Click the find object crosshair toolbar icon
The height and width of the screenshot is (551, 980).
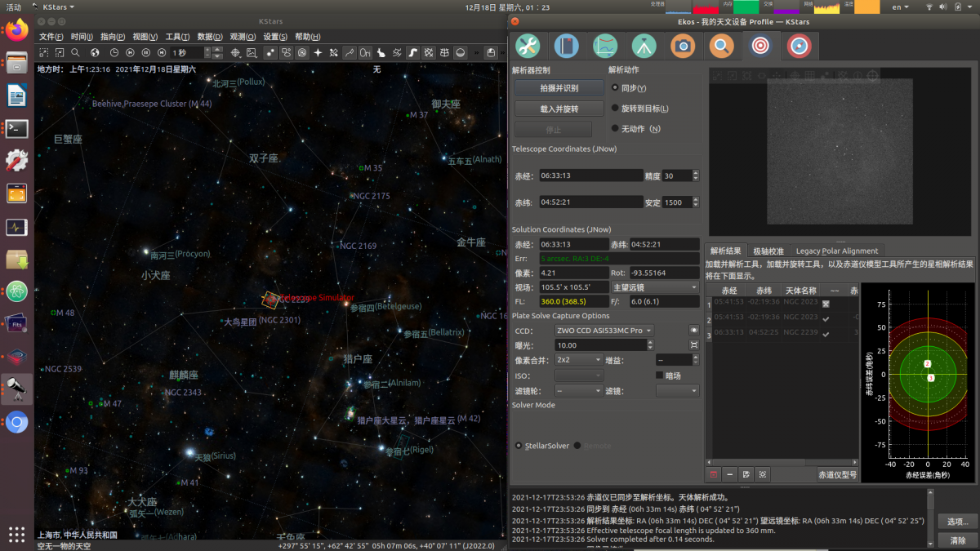pos(236,52)
